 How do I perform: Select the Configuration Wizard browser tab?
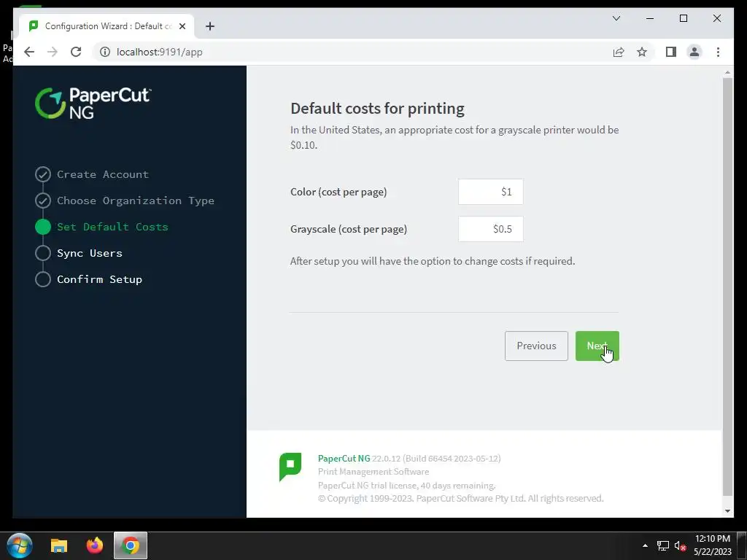[x=107, y=26]
